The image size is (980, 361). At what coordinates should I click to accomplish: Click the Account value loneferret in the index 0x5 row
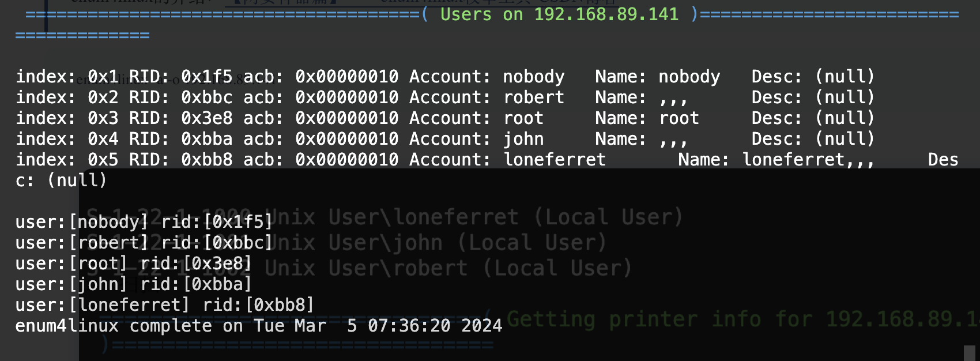pyautogui.click(x=554, y=160)
